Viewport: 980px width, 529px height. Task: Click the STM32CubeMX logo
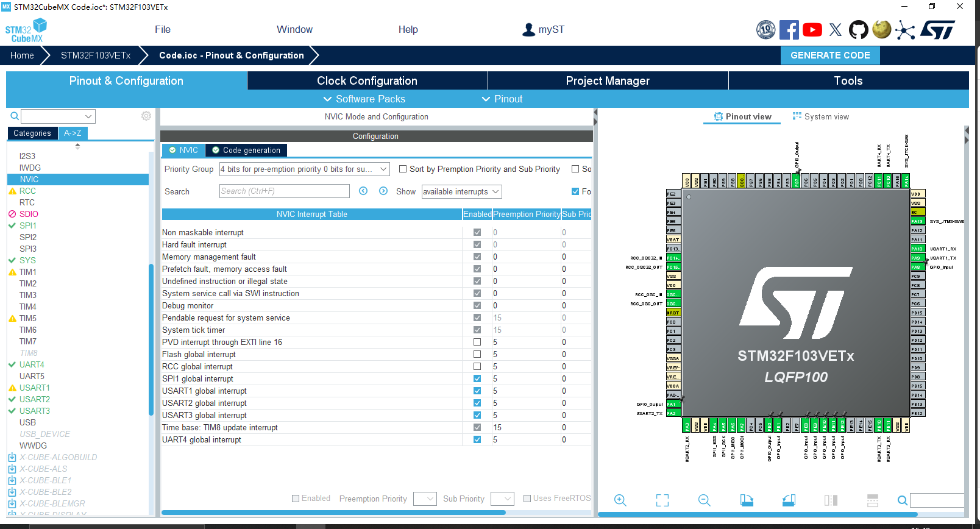tap(26, 30)
